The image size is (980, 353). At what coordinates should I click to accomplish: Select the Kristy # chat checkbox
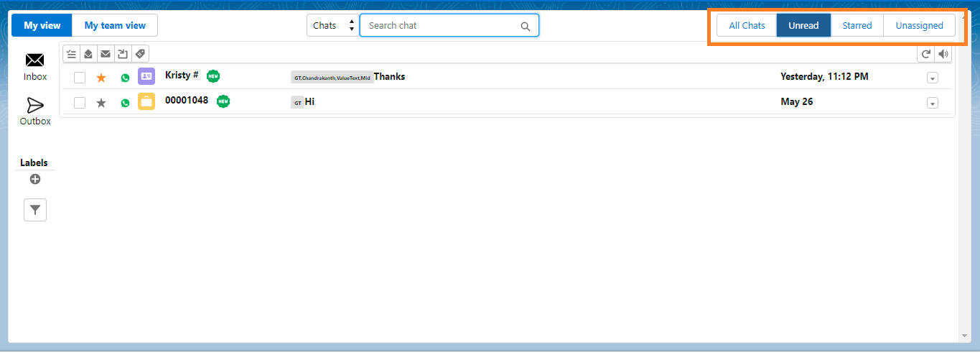(x=80, y=78)
